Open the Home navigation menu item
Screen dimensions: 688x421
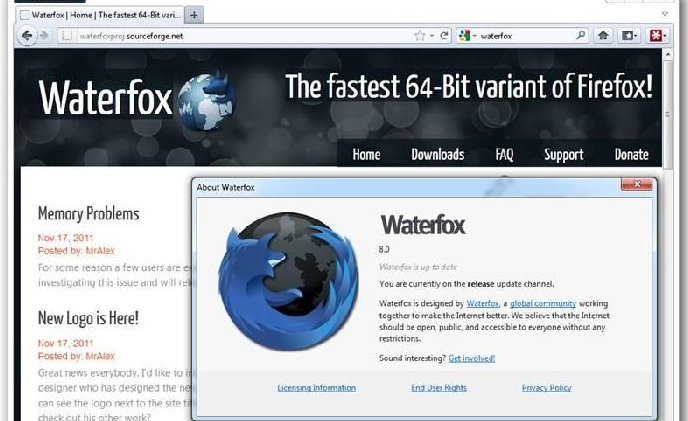[366, 155]
